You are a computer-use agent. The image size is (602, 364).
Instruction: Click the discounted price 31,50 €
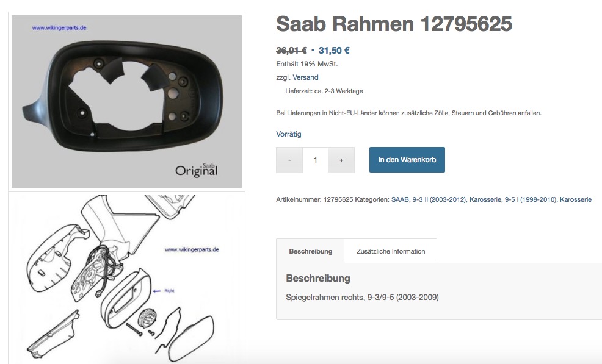[x=333, y=50]
